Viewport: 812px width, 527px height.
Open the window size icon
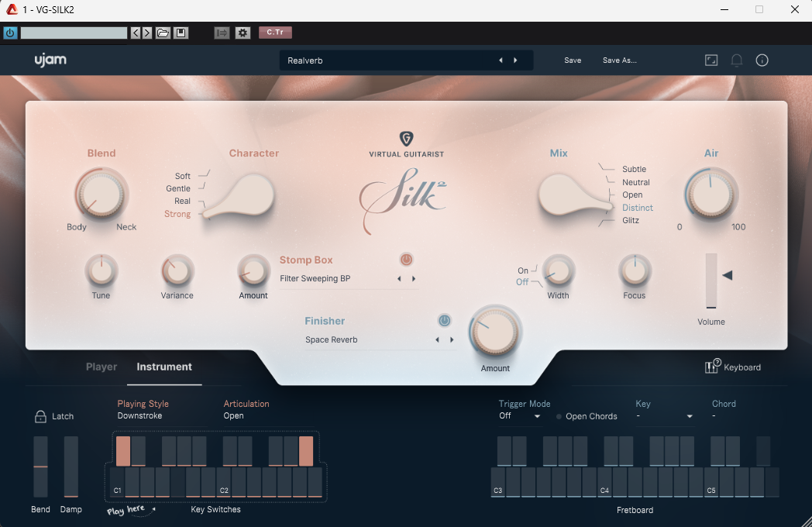(x=711, y=60)
